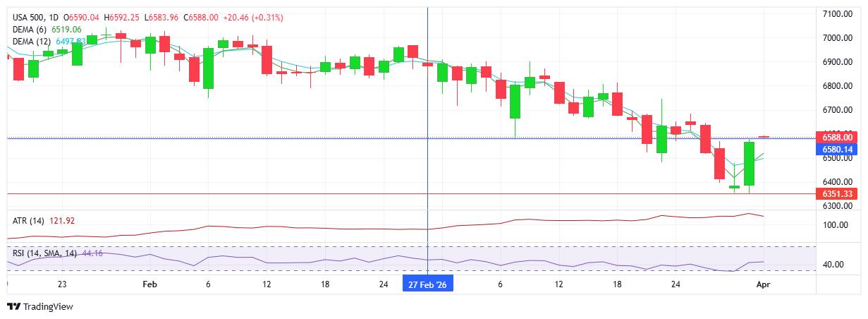Click the 27 Feb '26 date marker
This screenshot has width=868, height=319.
point(428,284)
